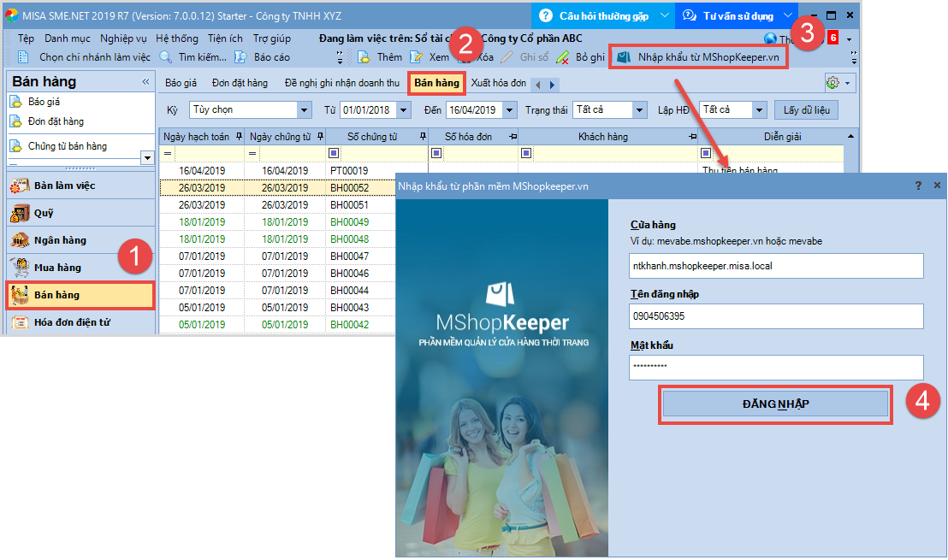Switch to the Đơn đặt hàng tab
Image resolution: width=948 pixels, height=560 pixels.
point(240,83)
